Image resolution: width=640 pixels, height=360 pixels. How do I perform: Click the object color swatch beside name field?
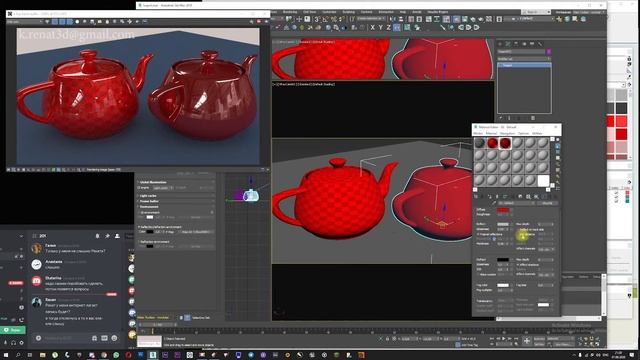coord(549,51)
